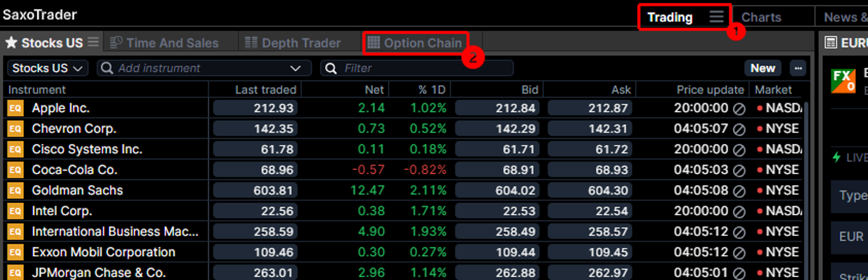Expand the Stocks US watchlist dropdown
The height and width of the screenshot is (280, 868).
click(48, 68)
